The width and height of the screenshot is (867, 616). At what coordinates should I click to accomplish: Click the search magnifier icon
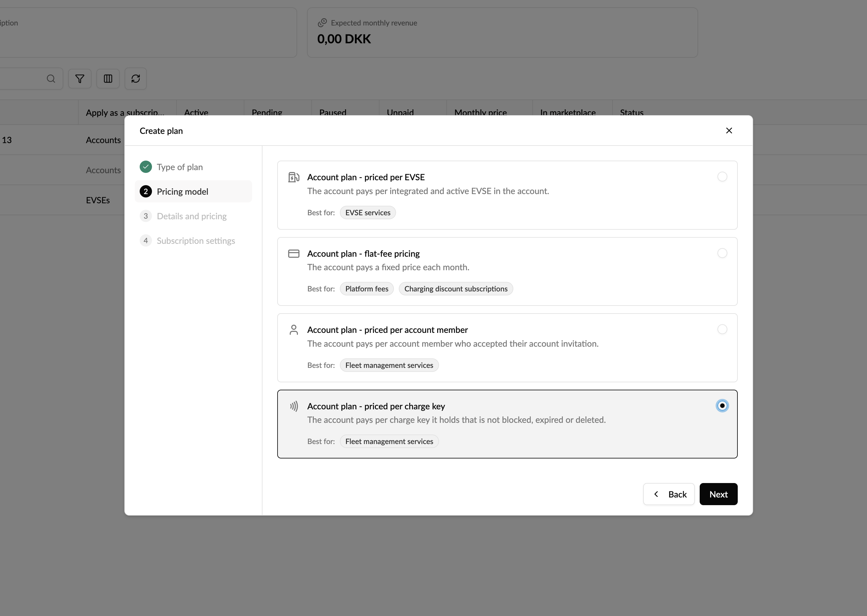coord(51,79)
